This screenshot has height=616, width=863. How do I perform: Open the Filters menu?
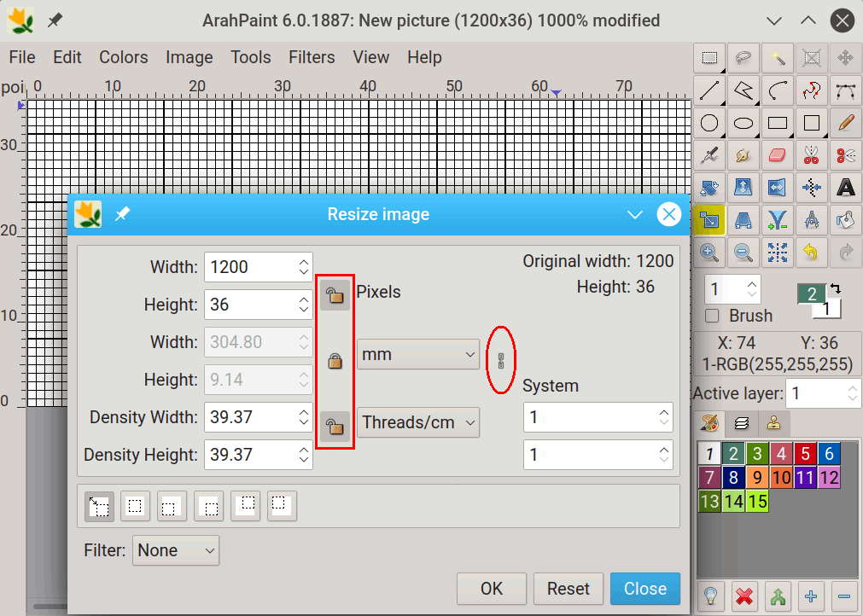coord(312,57)
